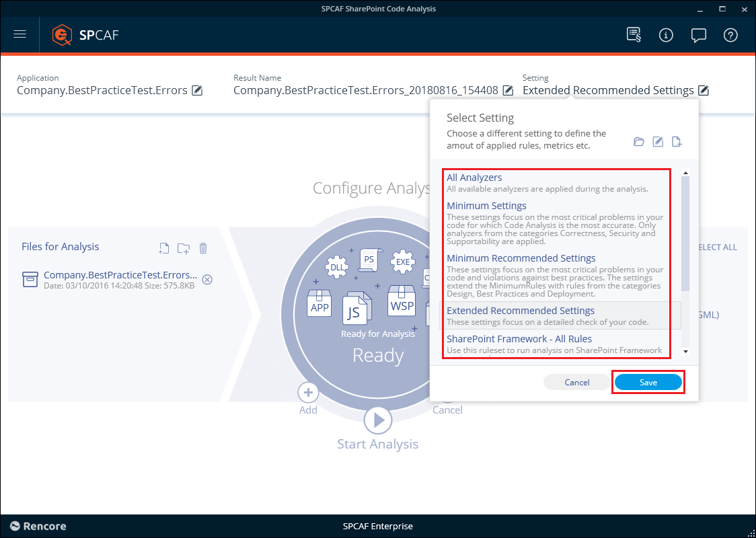Choose Extended Recommended Settings in list
This screenshot has width=756, height=538.
click(x=560, y=316)
